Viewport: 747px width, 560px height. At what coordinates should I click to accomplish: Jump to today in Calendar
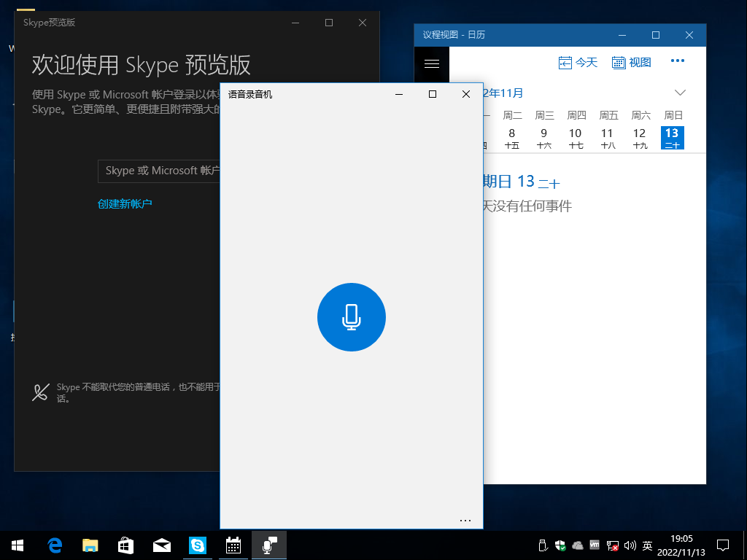coord(578,63)
